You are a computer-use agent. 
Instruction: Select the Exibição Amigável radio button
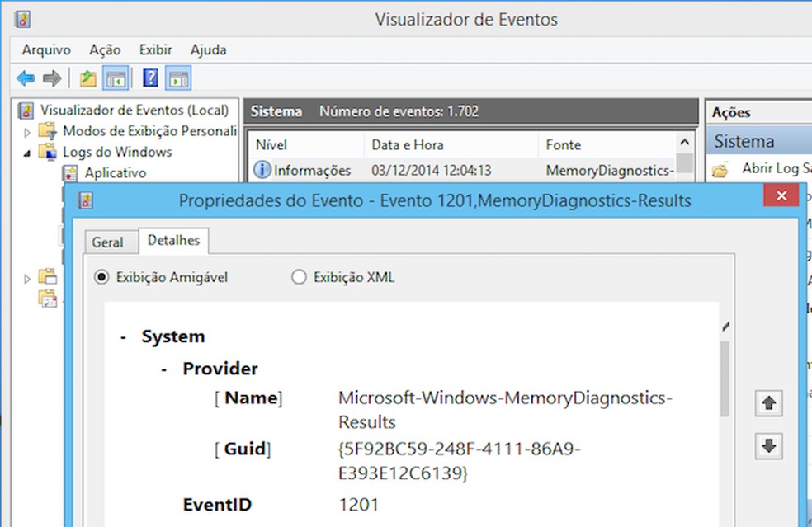pyautogui.click(x=101, y=277)
